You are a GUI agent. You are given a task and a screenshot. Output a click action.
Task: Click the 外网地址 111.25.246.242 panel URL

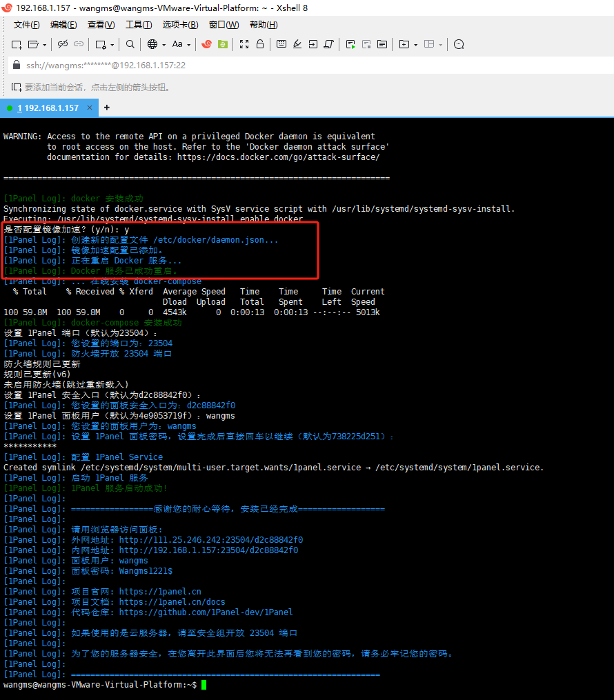(x=211, y=540)
